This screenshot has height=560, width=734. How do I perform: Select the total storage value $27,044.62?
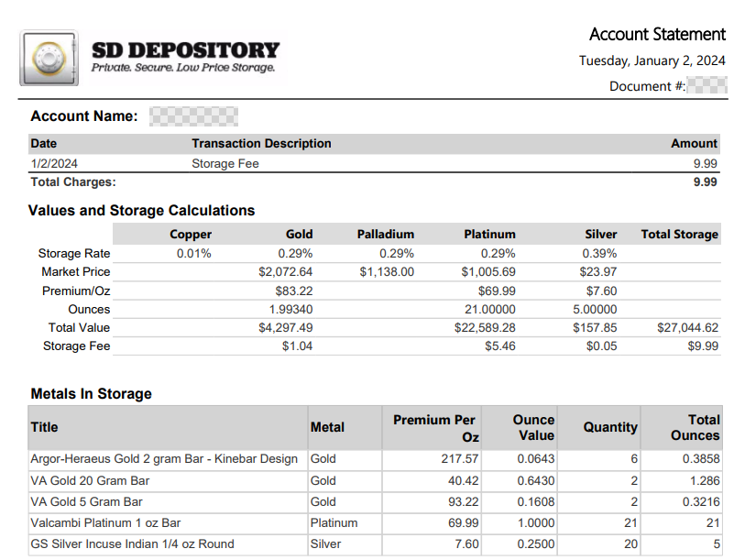pos(687,327)
